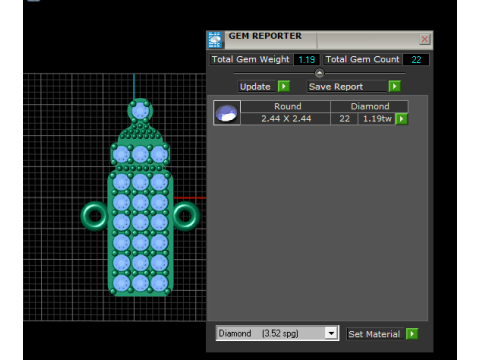Close the Gem Reporter panel
This screenshot has width=480, height=360.
[425, 39]
